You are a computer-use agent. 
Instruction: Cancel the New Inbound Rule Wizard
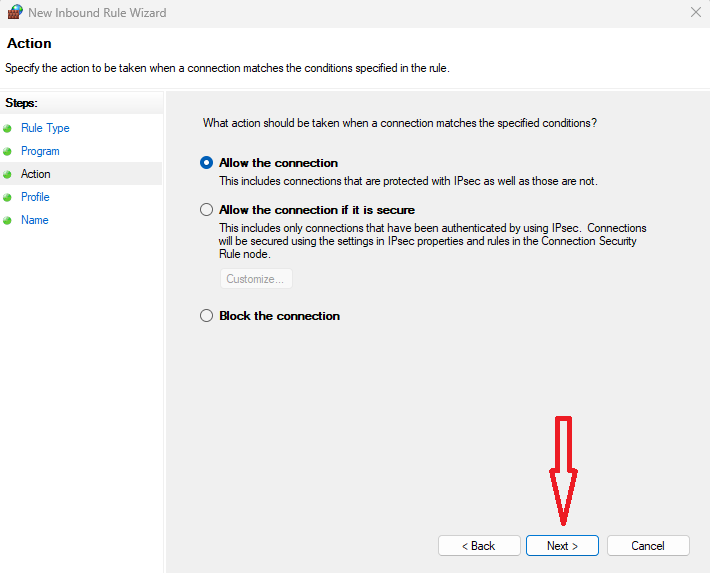pos(648,546)
